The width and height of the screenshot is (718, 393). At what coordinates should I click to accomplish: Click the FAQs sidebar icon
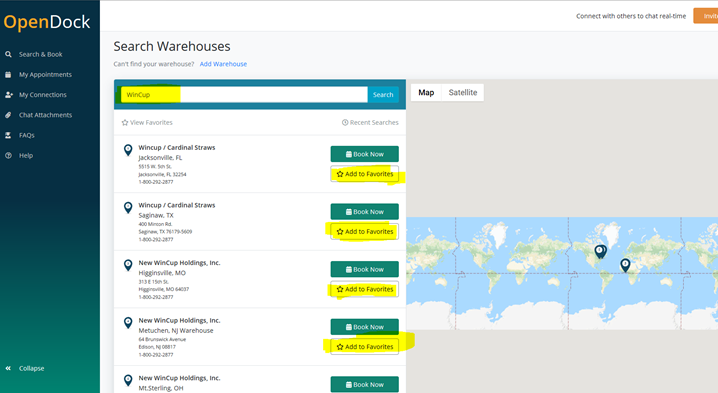pyautogui.click(x=8, y=135)
